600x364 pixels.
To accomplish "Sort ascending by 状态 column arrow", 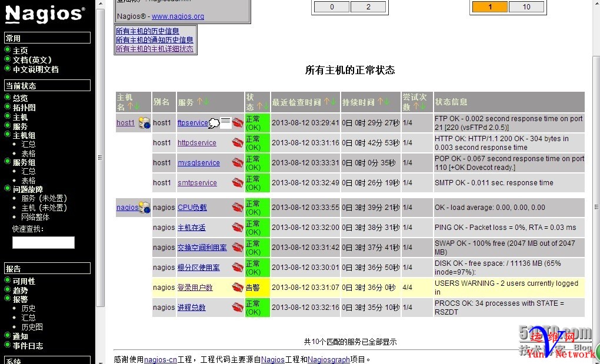I will click(259, 106).
